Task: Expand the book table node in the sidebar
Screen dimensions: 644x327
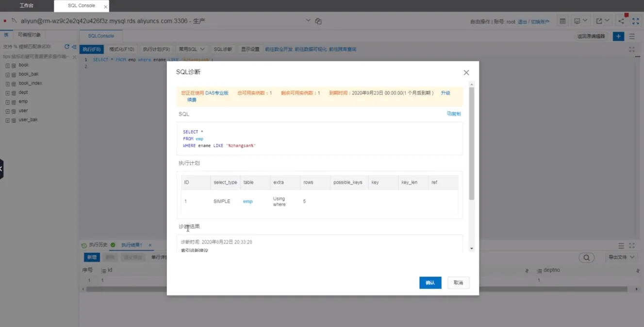Action: (x=7, y=65)
